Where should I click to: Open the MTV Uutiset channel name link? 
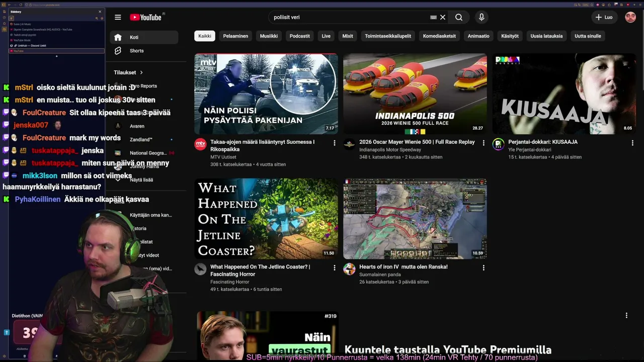pos(223,157)
